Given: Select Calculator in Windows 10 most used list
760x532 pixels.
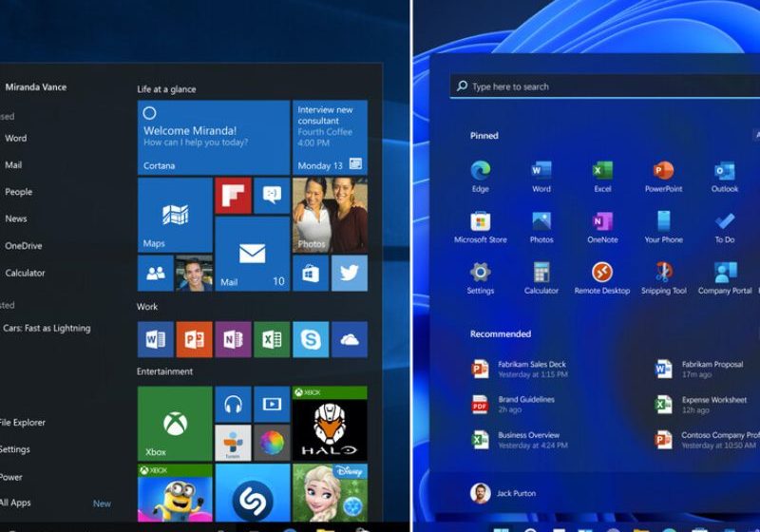Looking at the screenshot, I should pyautogui.click(x=25, y=273).
